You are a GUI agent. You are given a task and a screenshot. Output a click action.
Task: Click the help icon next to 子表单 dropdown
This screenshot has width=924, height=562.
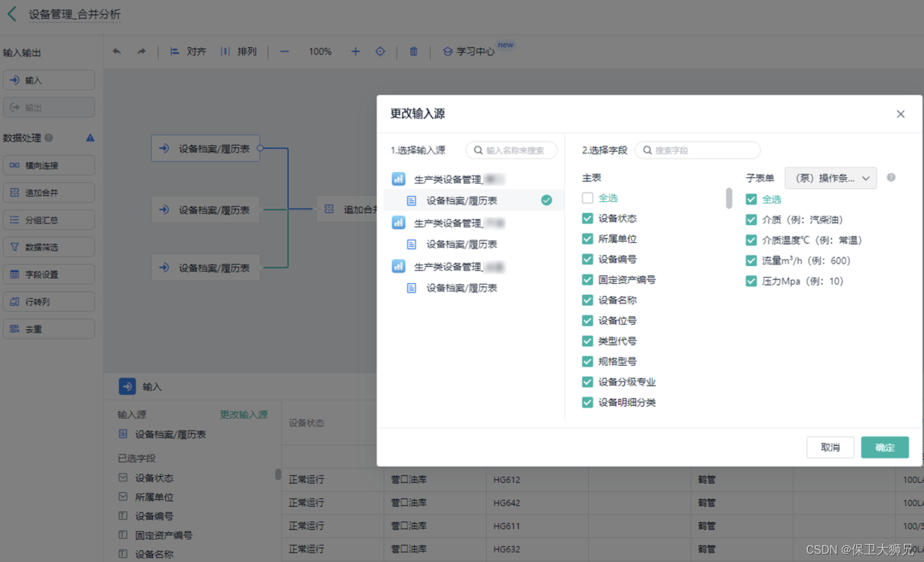pos(891,178)
